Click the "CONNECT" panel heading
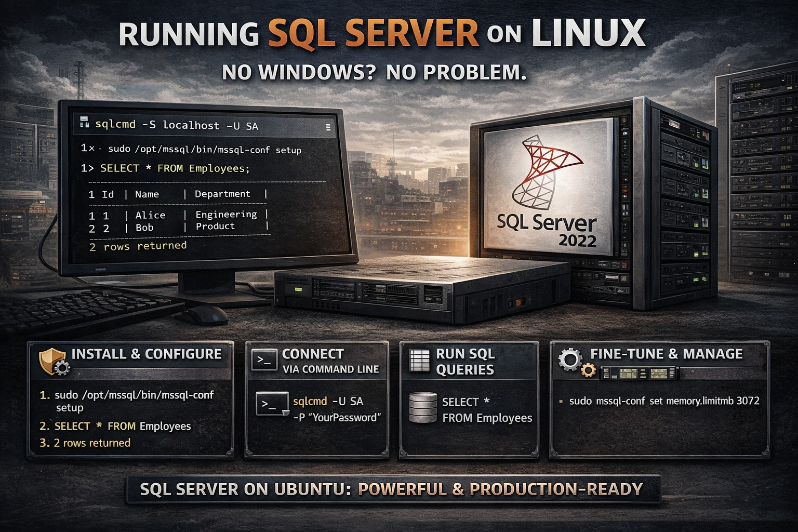The height and width of the screenshot is (532, 798). pos(313,354)
